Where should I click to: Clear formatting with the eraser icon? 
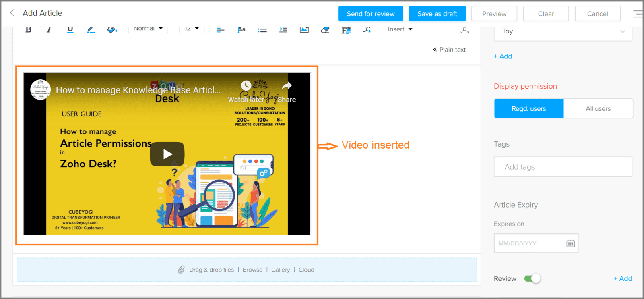(325, 30)
